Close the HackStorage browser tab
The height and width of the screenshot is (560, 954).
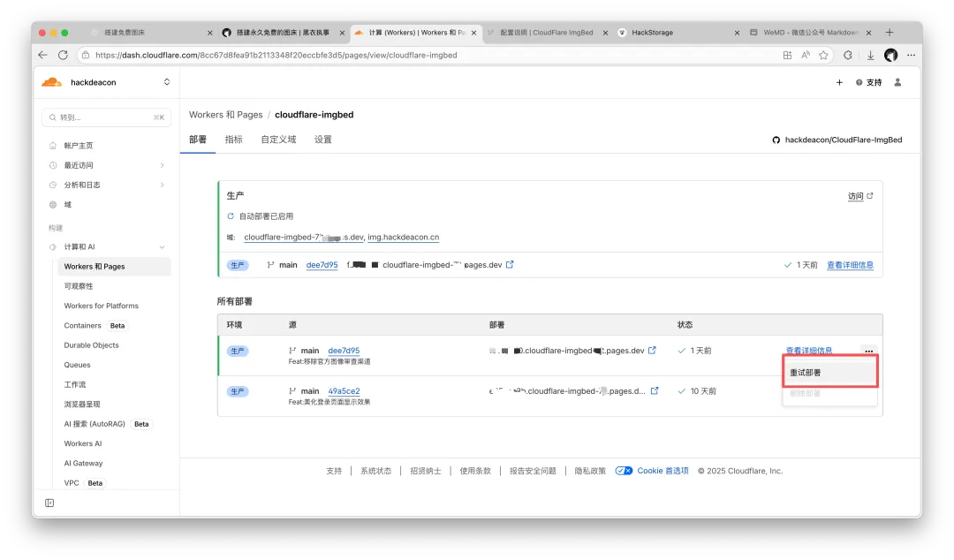pyautogui.click(x=737, y=33)
